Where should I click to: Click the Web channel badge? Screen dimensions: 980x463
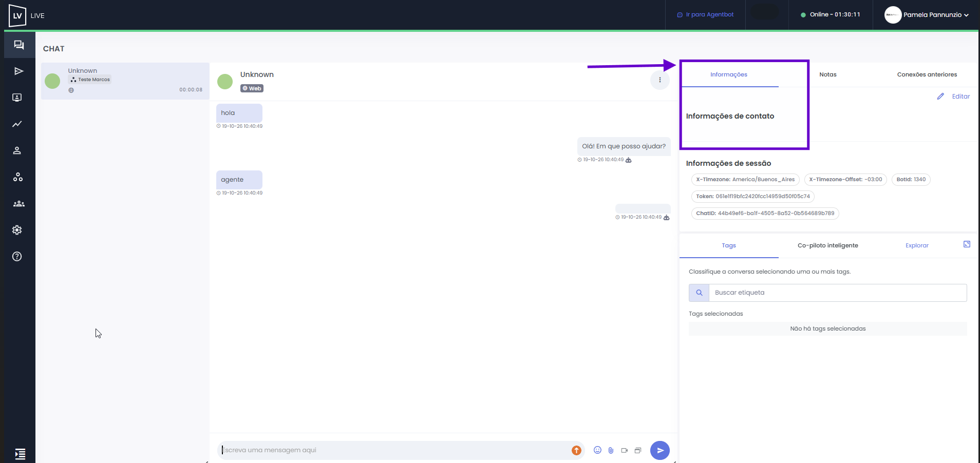[252, 88]
